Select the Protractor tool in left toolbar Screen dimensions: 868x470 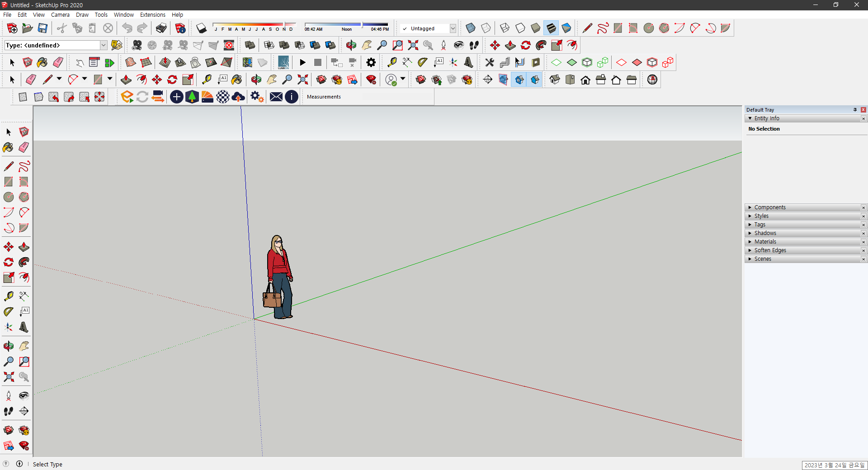click(x=8, y=312)
